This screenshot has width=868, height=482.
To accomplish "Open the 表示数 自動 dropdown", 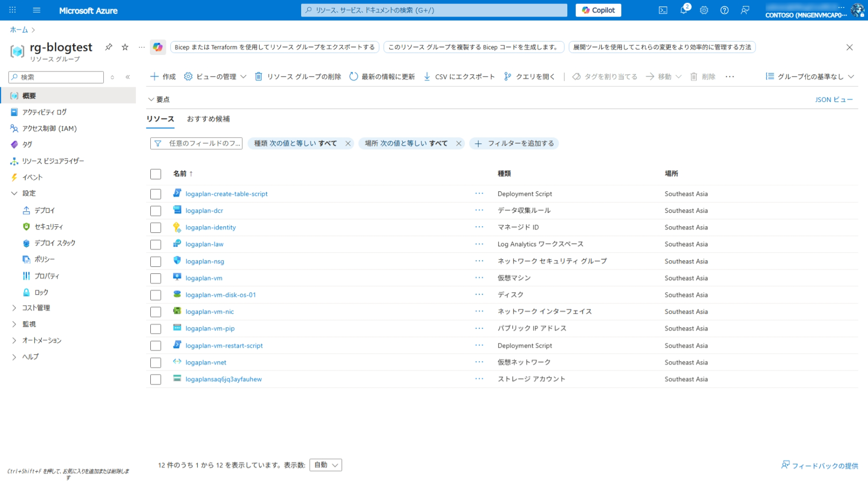I will (326, 465).
